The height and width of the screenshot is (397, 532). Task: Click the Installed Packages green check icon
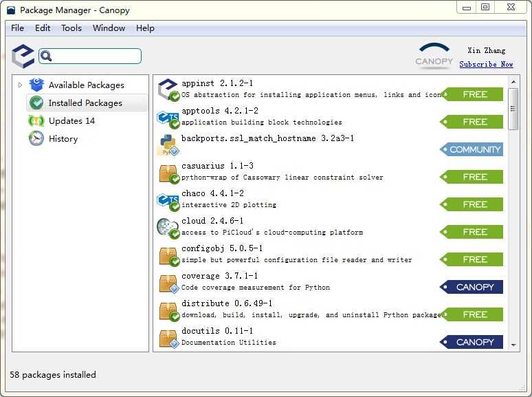(x=36, y=103)
